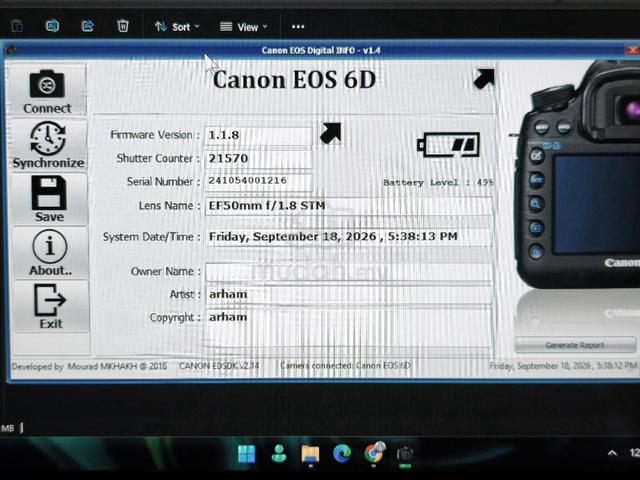Open Google Chrome from the taskbar
640x480 pixels.
(x=374, y=452)
